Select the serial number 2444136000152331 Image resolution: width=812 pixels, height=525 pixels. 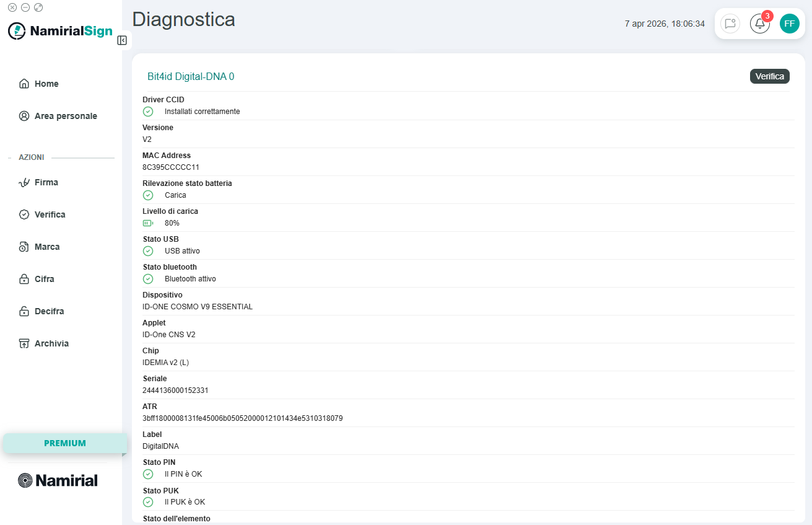175,390
